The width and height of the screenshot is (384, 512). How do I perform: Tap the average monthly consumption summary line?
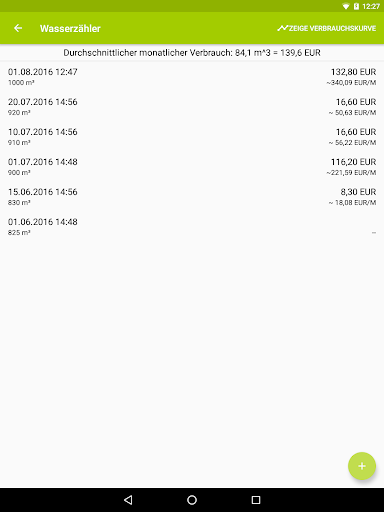point(192,53)
